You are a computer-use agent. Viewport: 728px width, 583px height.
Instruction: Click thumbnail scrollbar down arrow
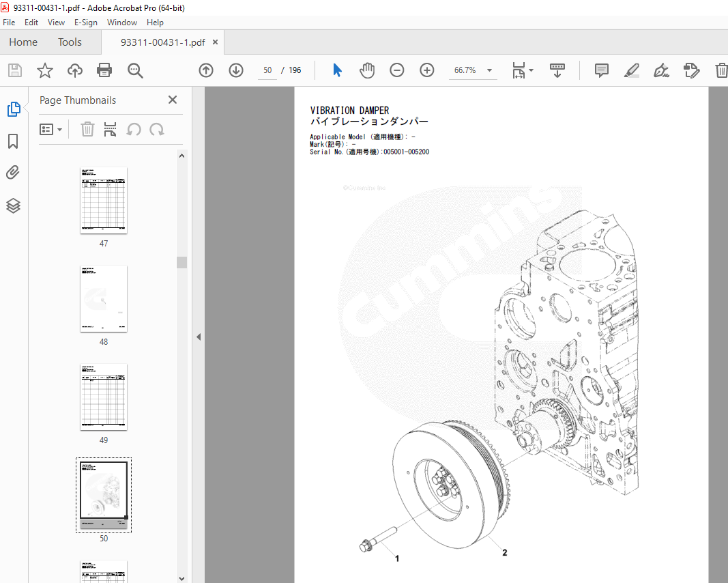pyautogui.click(x=182, y=578)
